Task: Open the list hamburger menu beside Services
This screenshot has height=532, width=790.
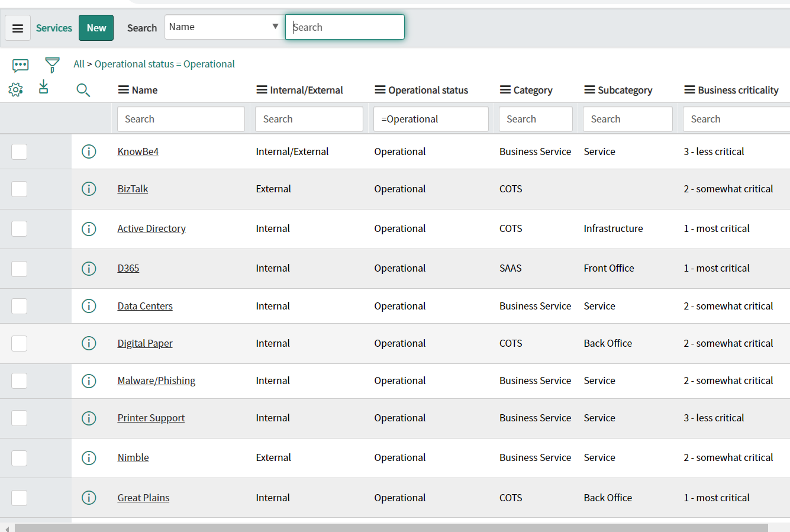Action: coord(18,28)
